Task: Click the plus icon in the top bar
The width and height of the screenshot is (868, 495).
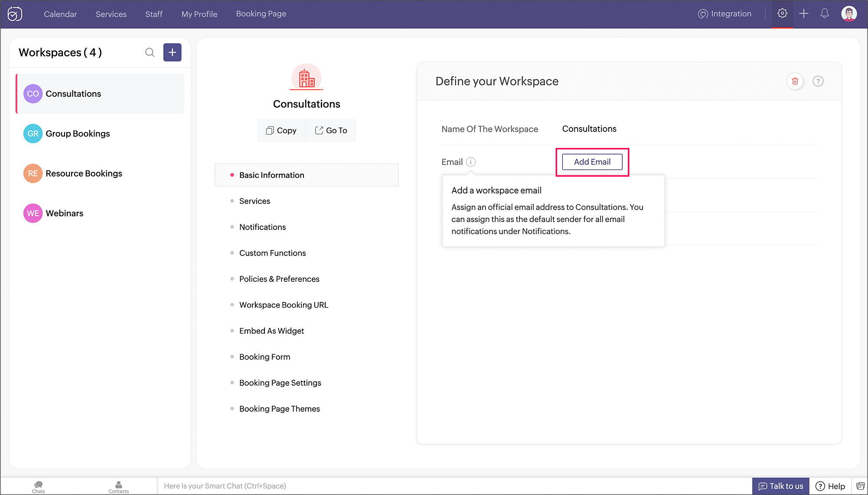Action: (x=804, y=13)
